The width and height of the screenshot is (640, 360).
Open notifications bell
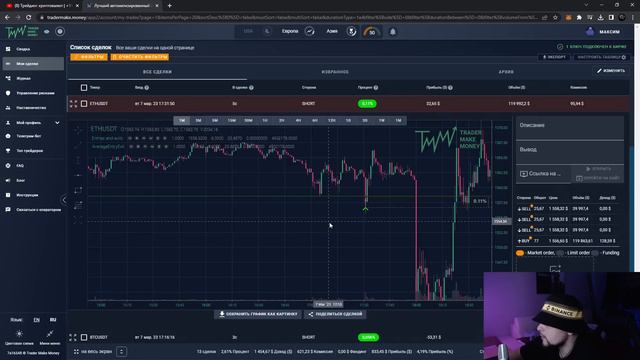(393, 31)
